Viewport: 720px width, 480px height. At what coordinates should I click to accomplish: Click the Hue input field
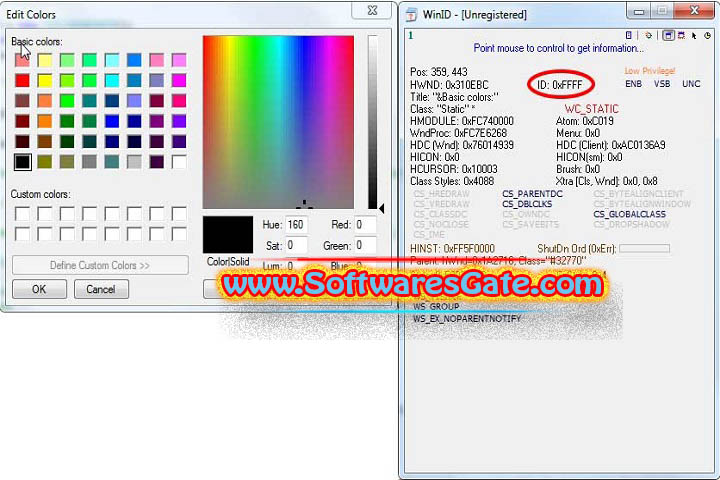click(x=296, y=225)
